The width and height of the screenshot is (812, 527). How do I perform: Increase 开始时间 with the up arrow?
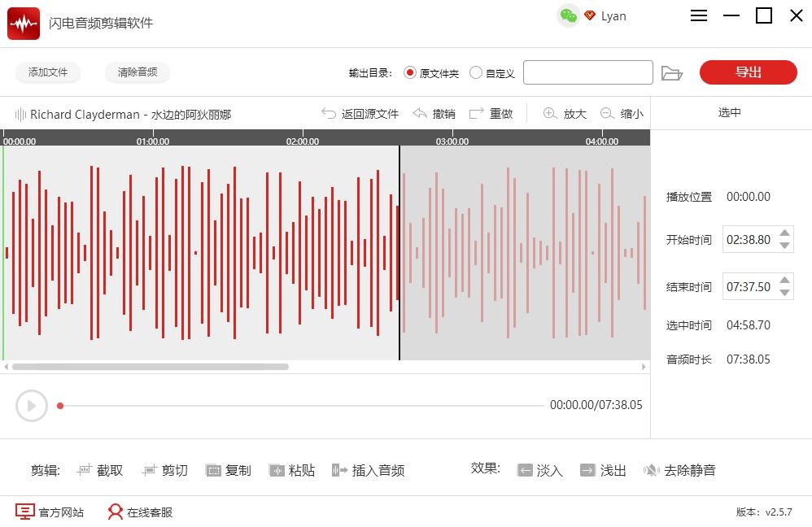point(784,233)
